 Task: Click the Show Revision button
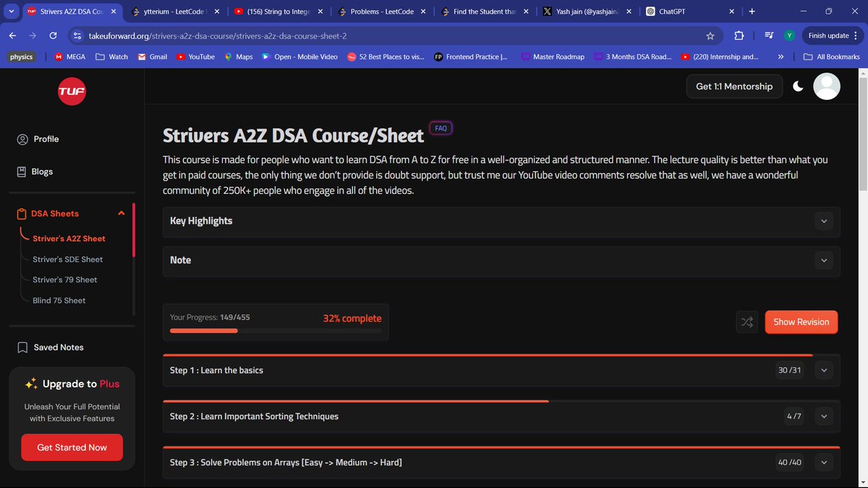[801, 322]
